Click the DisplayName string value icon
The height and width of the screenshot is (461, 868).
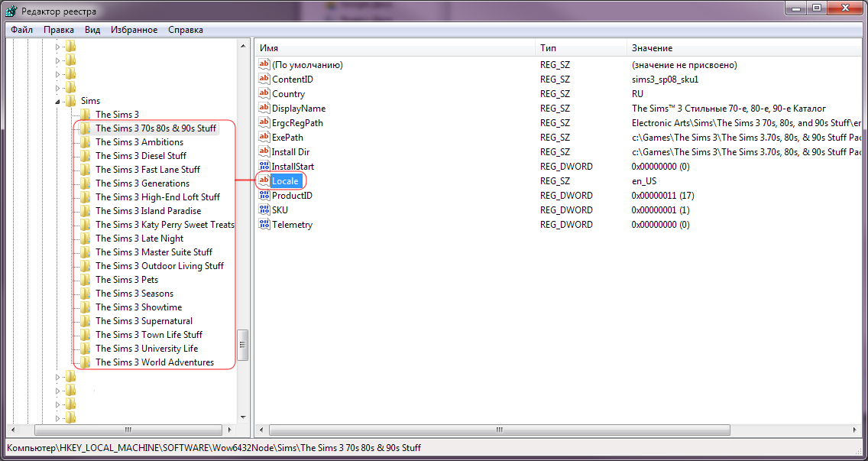pos(264,108)
